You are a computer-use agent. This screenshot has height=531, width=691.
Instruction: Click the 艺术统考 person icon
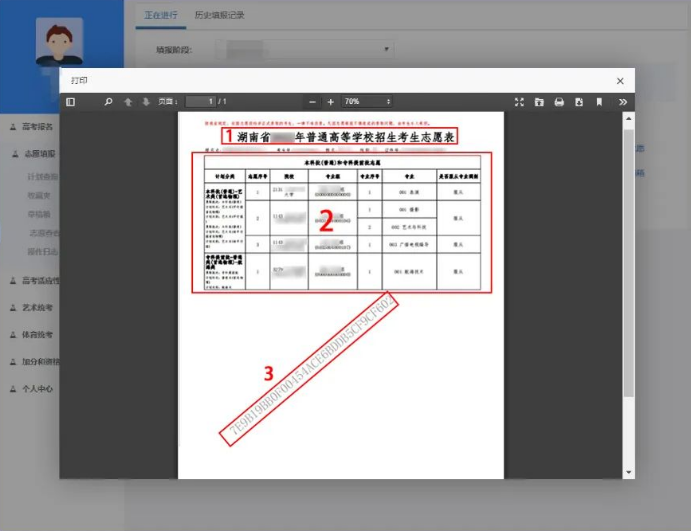(13, 308)
